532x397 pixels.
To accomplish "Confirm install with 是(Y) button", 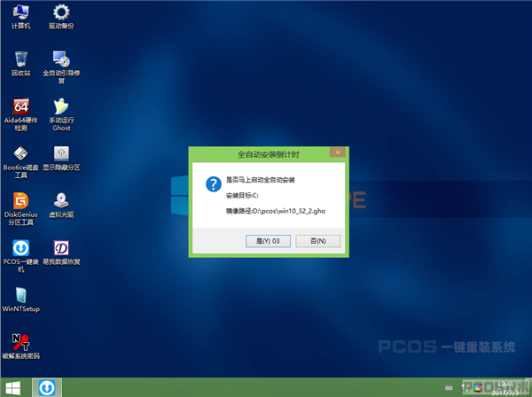I will click(x=268, y=241).
